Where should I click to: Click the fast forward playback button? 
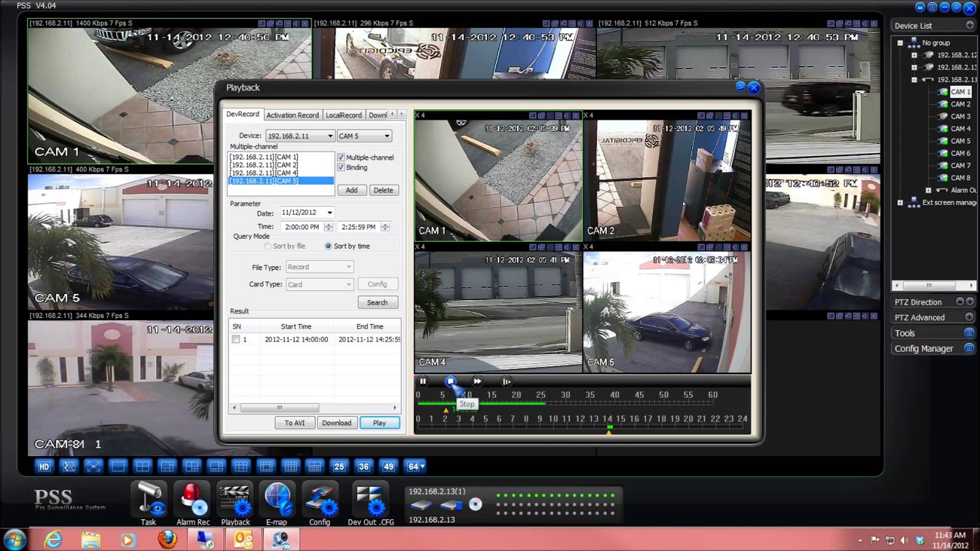(477, 381)
